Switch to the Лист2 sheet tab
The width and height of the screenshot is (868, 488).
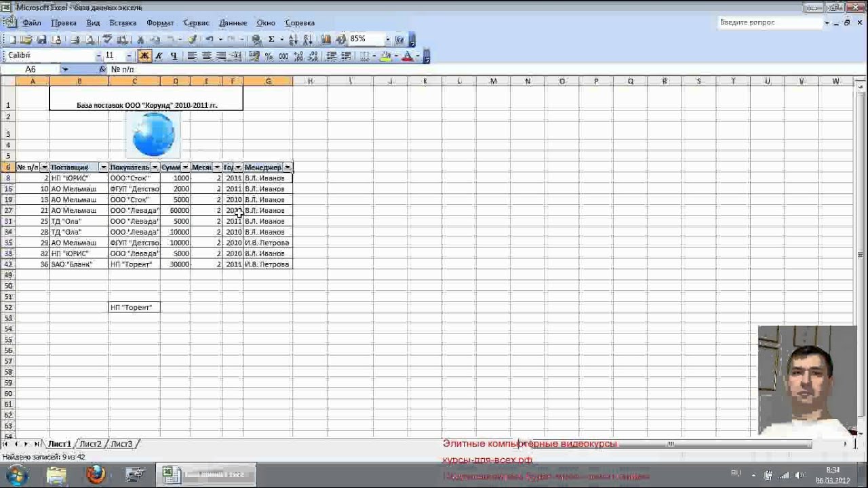[90, 444]
